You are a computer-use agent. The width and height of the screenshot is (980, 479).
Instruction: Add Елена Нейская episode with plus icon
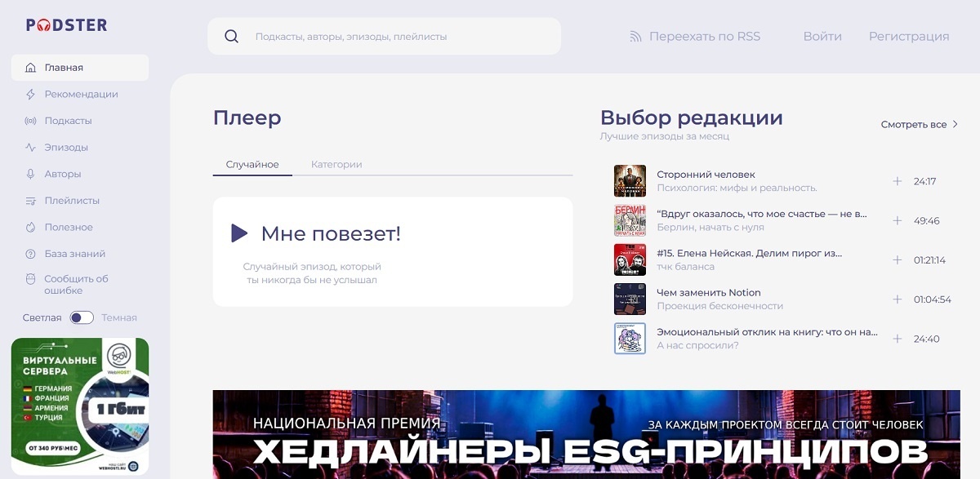pyautogui.click(x=897, y=260)
